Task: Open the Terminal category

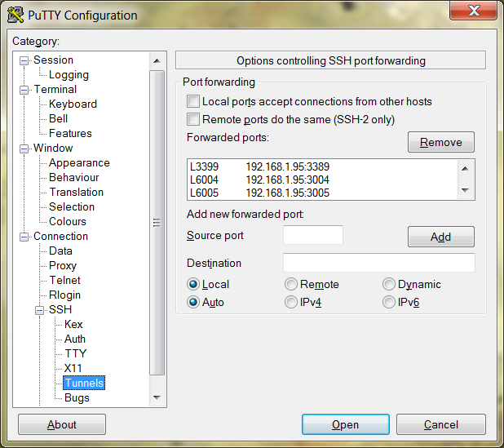Action: (55, 89)
